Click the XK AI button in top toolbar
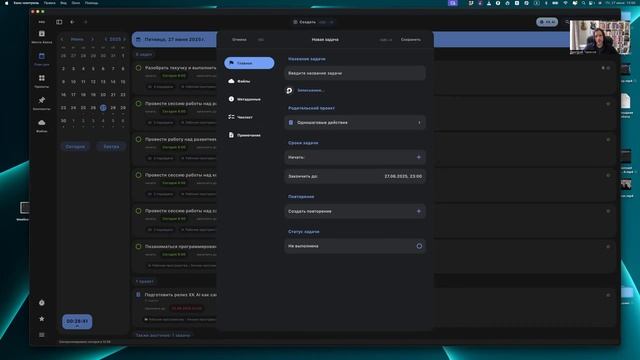 click(547, 22)
